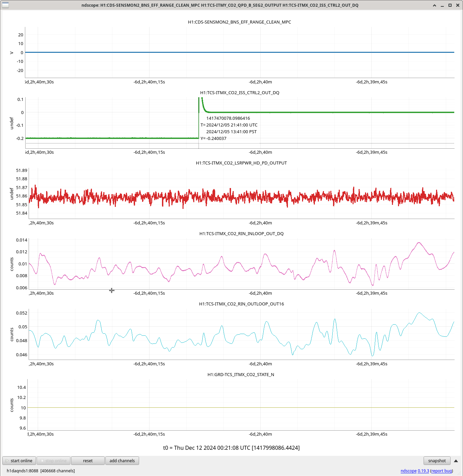The height and width of the screenshot is (476, 463).
Task: Follow the report bug link
Action: click(x=441, y=471)
